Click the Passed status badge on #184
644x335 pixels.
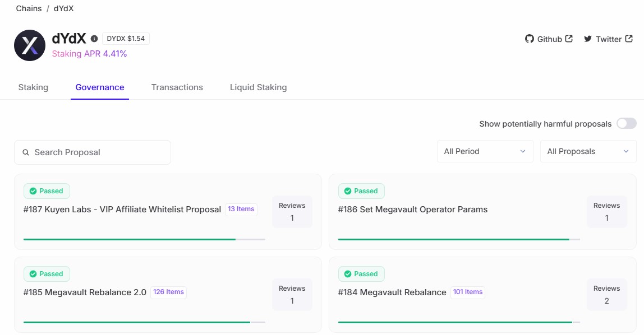click(361, 274)
